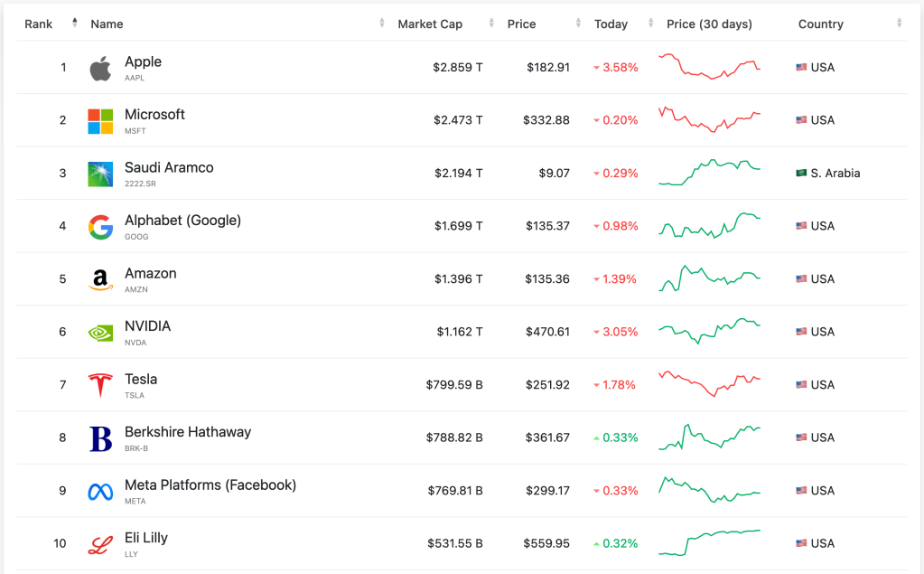The image size is (924, 574).
Task: Click the Berkshire Hathaway logo icon
Action: click(100, 438)
